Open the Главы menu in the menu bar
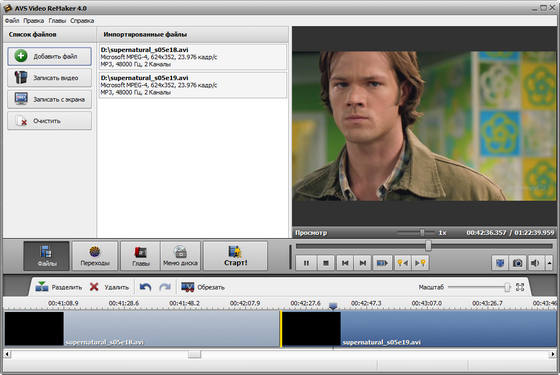The image size is (560, 375). point(57,21)
